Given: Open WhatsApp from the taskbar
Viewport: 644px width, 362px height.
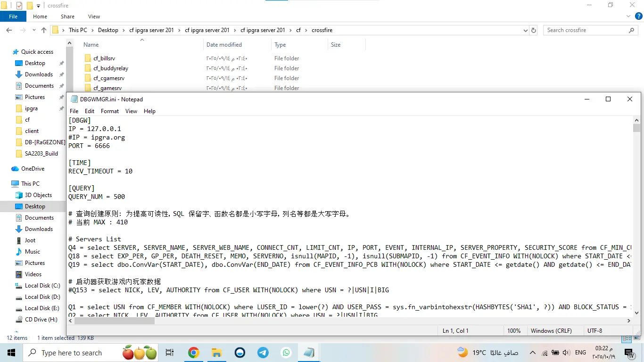Looking at the screenshot, I should pyautogui.click(x=286, y=353).
